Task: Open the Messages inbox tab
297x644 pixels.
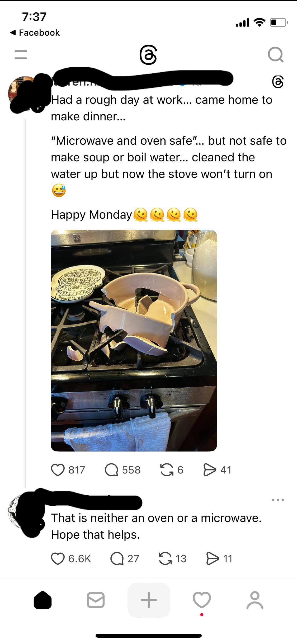Action: 96,600
